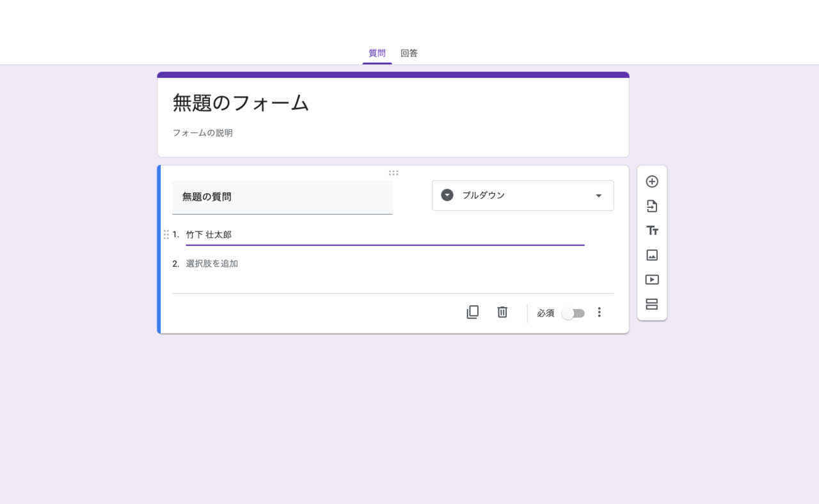This screenshot has width=819, height=504.
Task: Add a new section using the bottom sidebar icon
Action: (652, 304)
